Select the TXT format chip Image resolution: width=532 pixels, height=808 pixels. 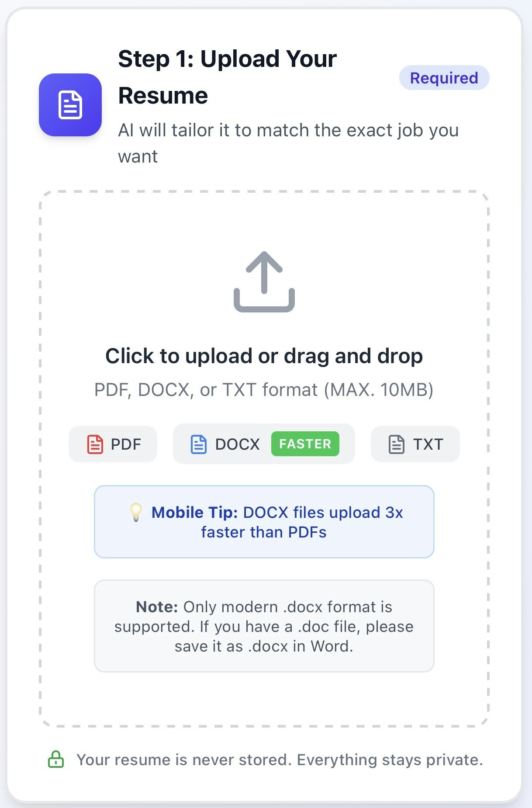[x=414, y=444]
